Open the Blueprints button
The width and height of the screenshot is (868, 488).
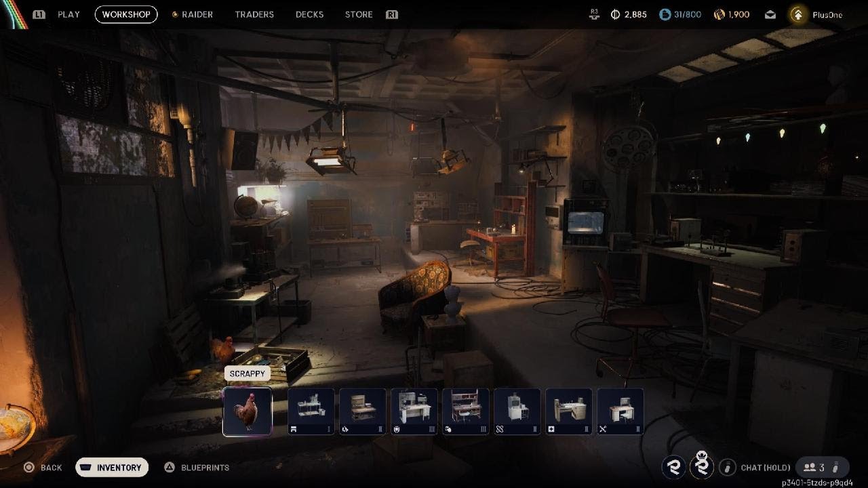pyautogui.click(x=197, y=468)
